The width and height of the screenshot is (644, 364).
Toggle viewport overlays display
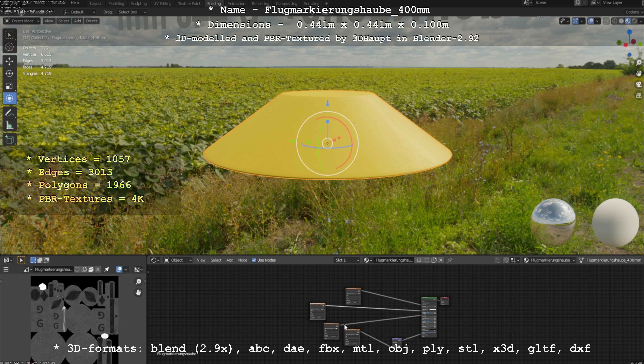coord(591,21)
